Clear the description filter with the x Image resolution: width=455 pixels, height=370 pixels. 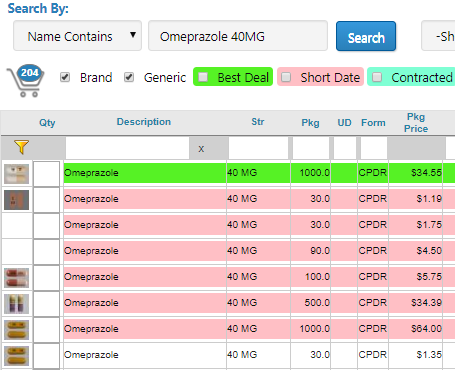pyautogui.click(x=201, y=149)
